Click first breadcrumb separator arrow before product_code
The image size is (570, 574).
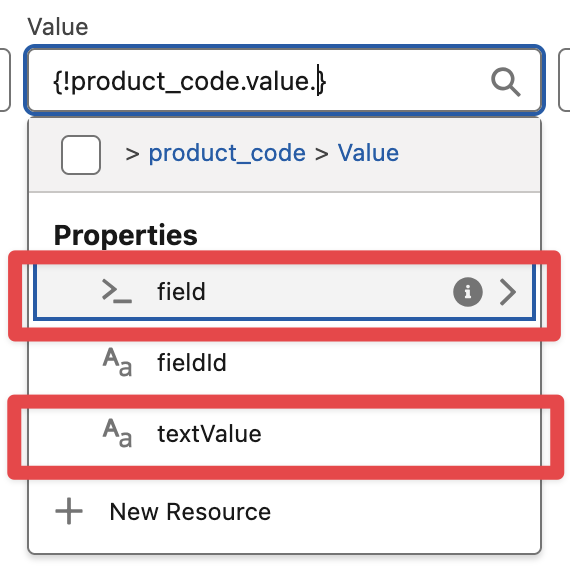click(132, 154)
